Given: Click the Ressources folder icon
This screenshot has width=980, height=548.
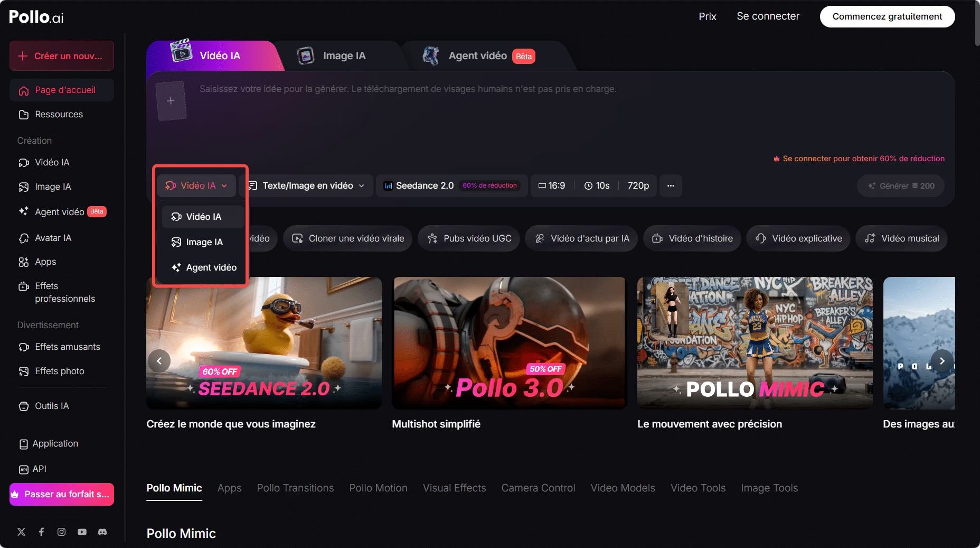Looking at the screenshot, I should coord(24,115).
